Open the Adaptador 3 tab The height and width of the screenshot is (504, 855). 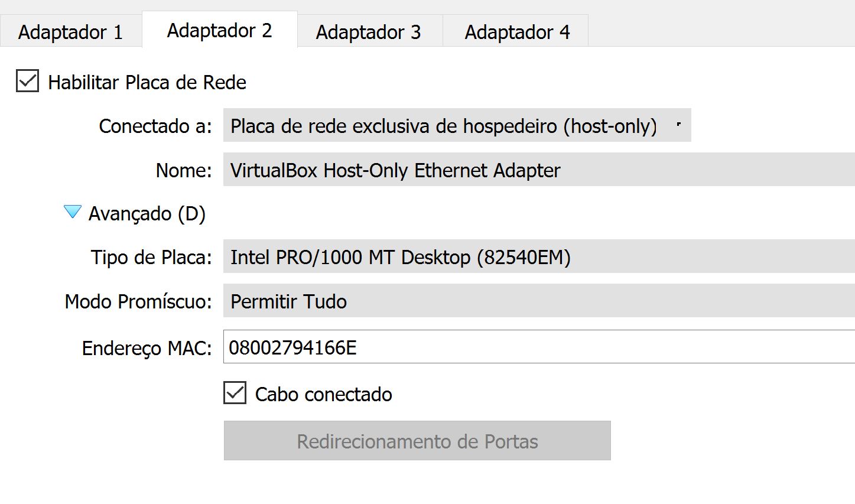click(369, 31)
